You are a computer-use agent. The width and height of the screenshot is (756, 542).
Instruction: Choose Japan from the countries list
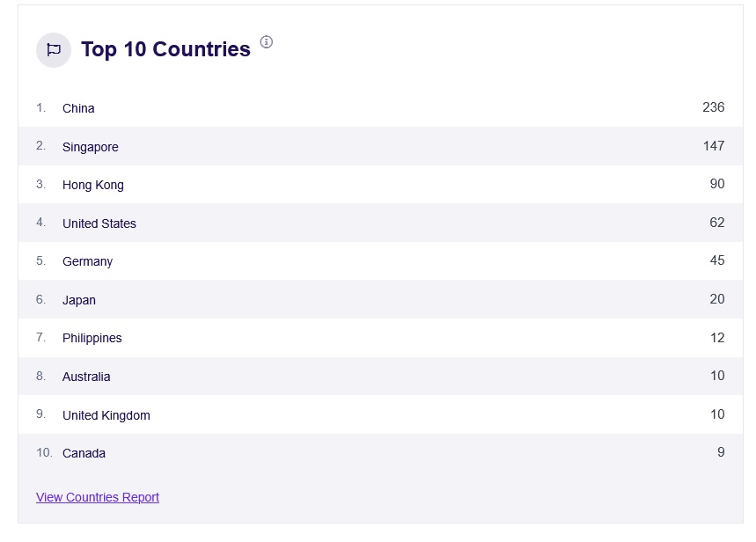[x=79, y=300]
